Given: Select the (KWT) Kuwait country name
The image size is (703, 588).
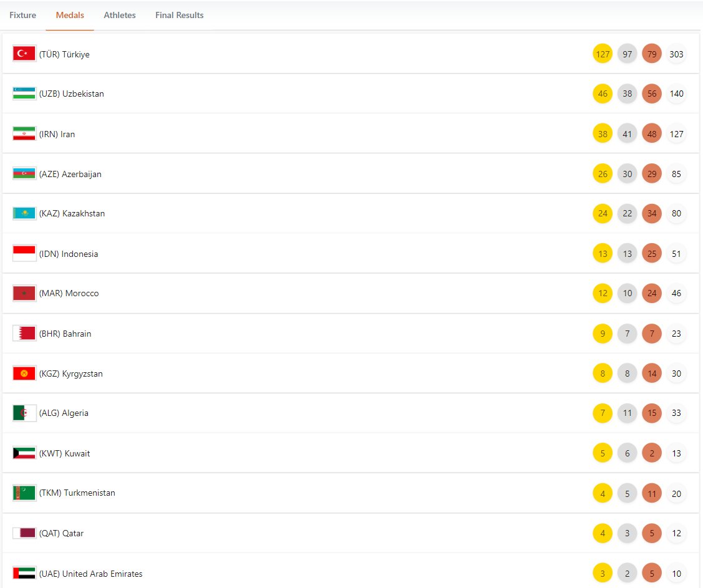Looking at the screenshot, I should click(x=65, y=453).
